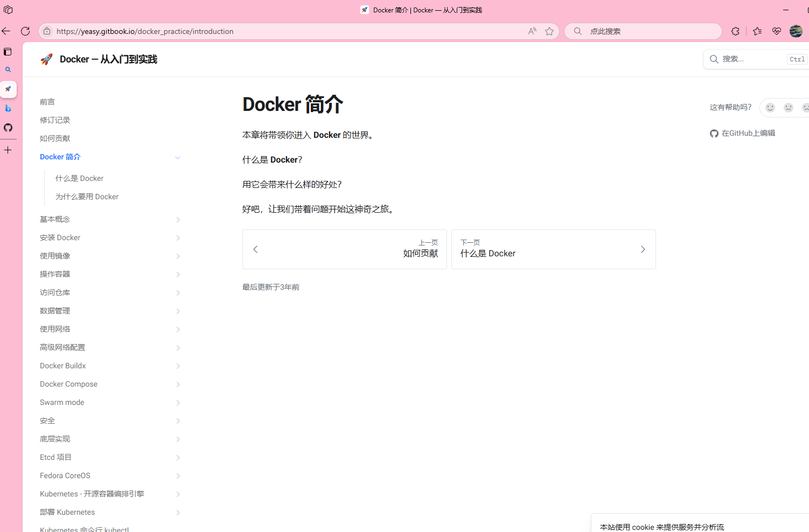Open 安全 in the sidebar
The image size is (809, 532).
coord(47,421)
